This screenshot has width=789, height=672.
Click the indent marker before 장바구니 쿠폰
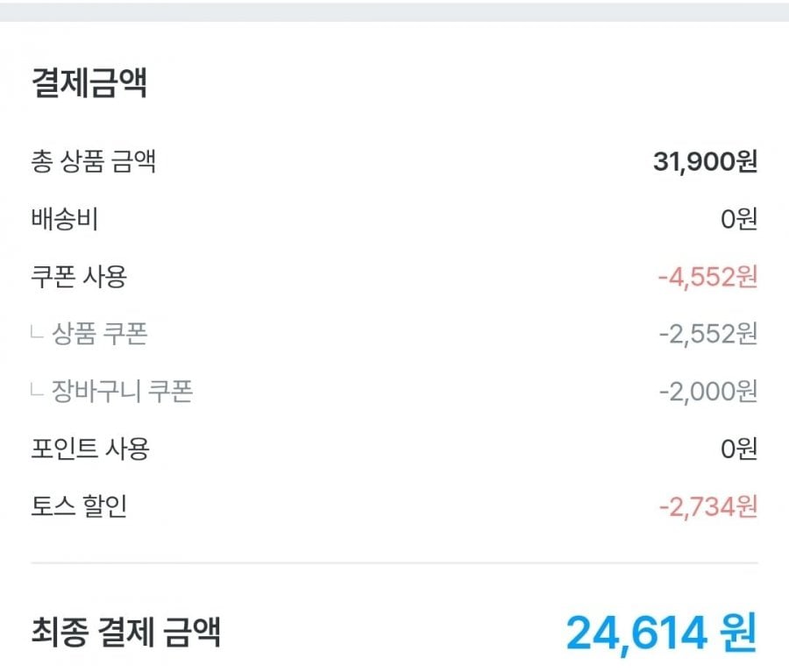coord(37,392)
